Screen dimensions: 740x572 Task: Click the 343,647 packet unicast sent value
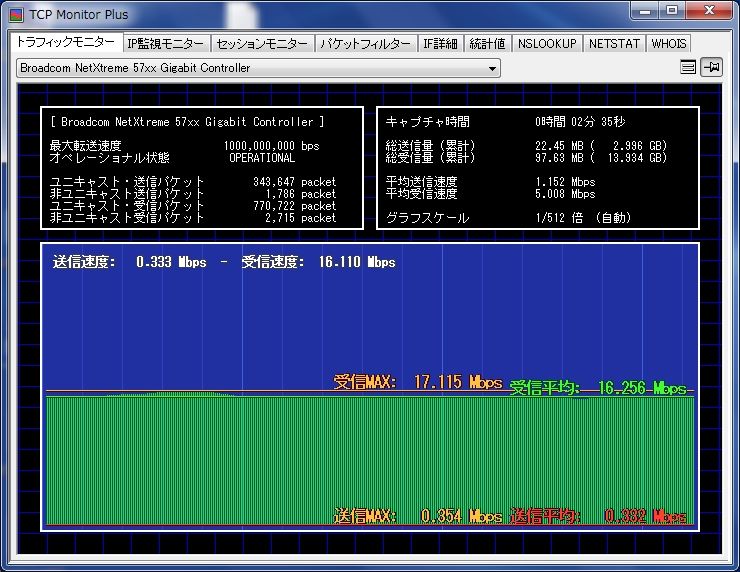[x=294, y=182]
